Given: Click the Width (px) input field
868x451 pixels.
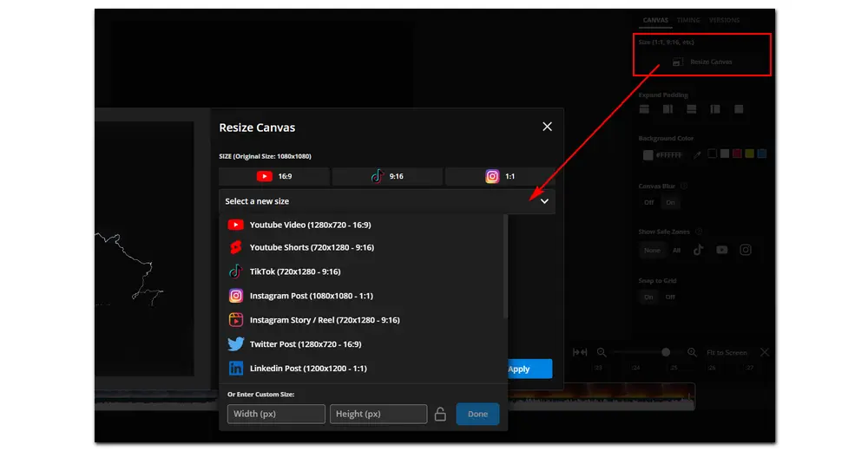Looking at the screenshot, I should 276,415.
